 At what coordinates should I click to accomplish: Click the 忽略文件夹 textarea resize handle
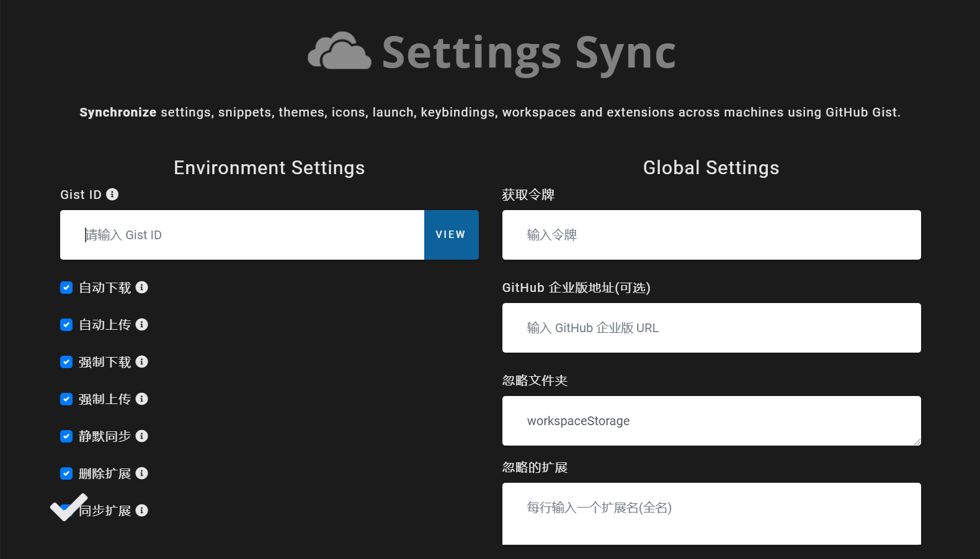pos(917,441)
